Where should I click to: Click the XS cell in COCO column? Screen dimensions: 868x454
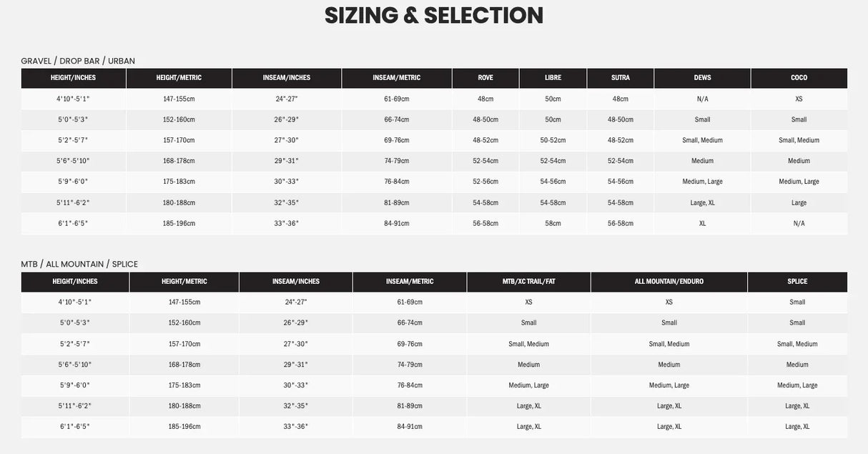click(799, 99)
